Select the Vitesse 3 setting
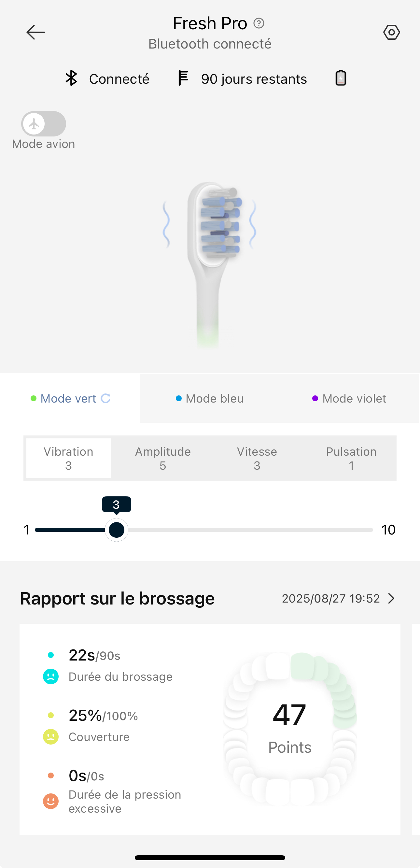The height and width of the screenshot is (868, 420). tap(257, 458)
